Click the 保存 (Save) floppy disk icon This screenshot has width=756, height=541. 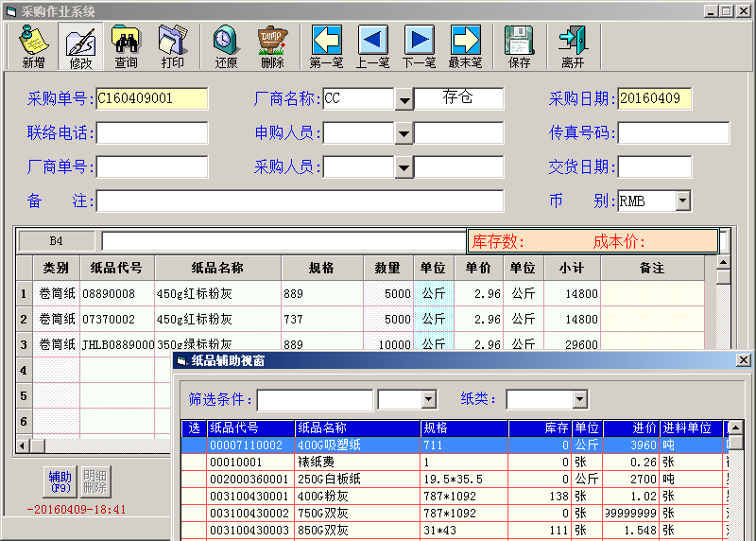(519, 46)
